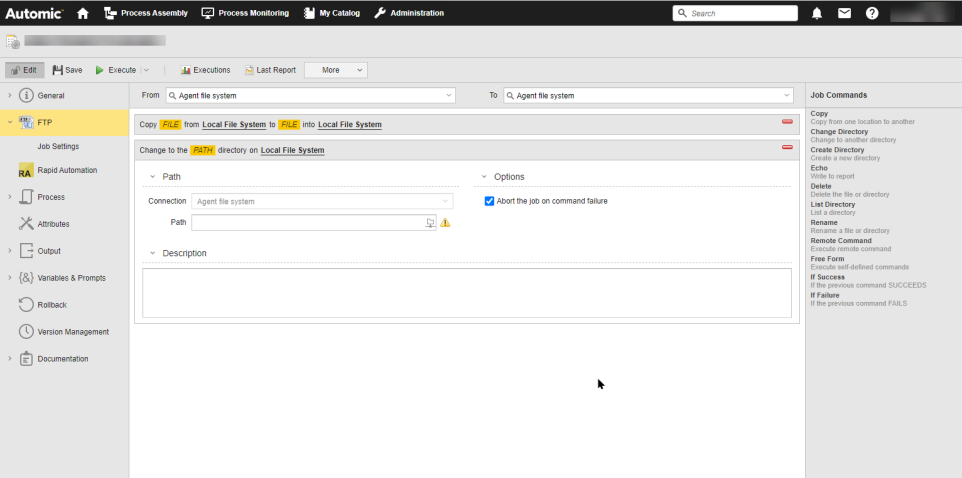
Task: Click the Process script icon
Action: [x=26, y=197]
